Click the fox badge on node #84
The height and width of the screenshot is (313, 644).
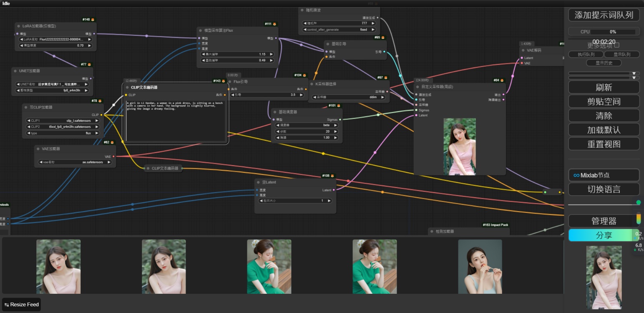tap(502, 80)
